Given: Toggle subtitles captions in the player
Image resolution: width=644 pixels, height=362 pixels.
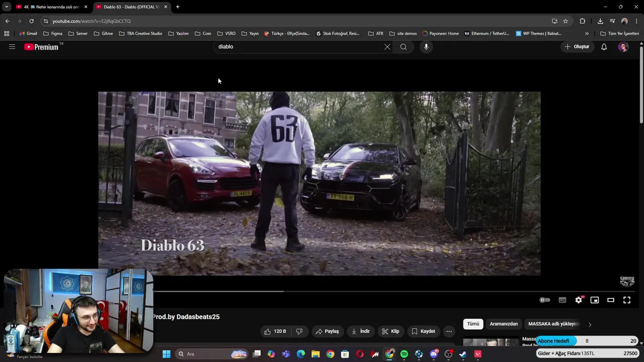Looking at the screenshot, I should [562, 300].
